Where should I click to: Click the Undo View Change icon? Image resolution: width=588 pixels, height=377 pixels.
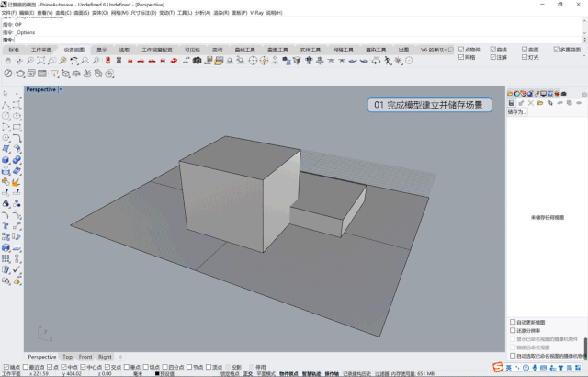coord(73,61)
